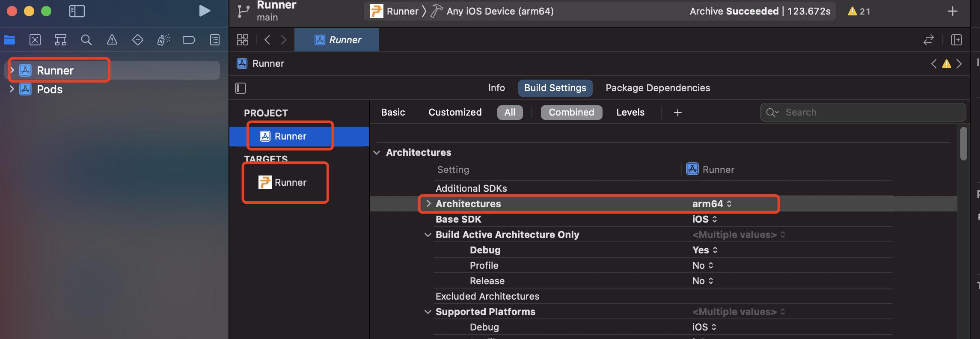
Task: Open the related items grid menu
Action: tap(243, 40)
